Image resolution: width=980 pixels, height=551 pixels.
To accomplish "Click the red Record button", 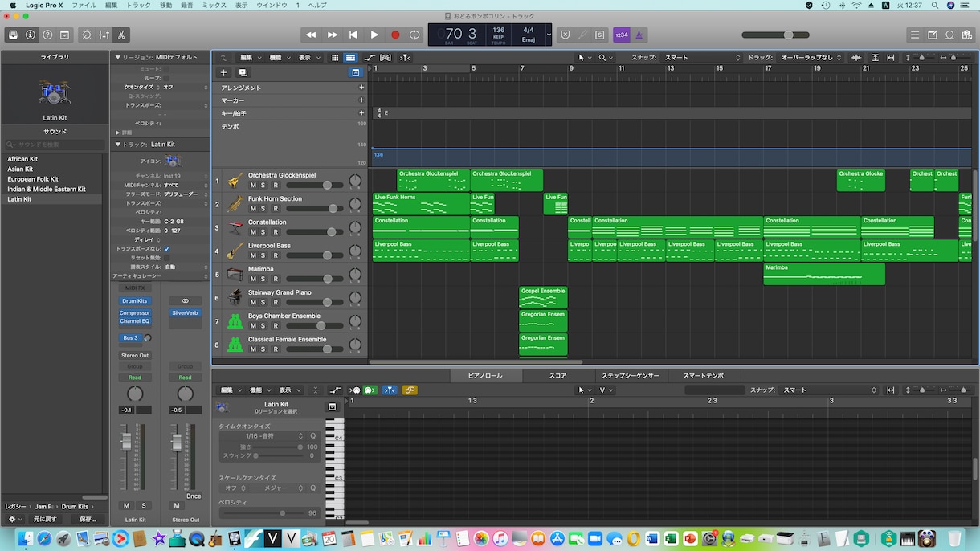I will point(395,35).
